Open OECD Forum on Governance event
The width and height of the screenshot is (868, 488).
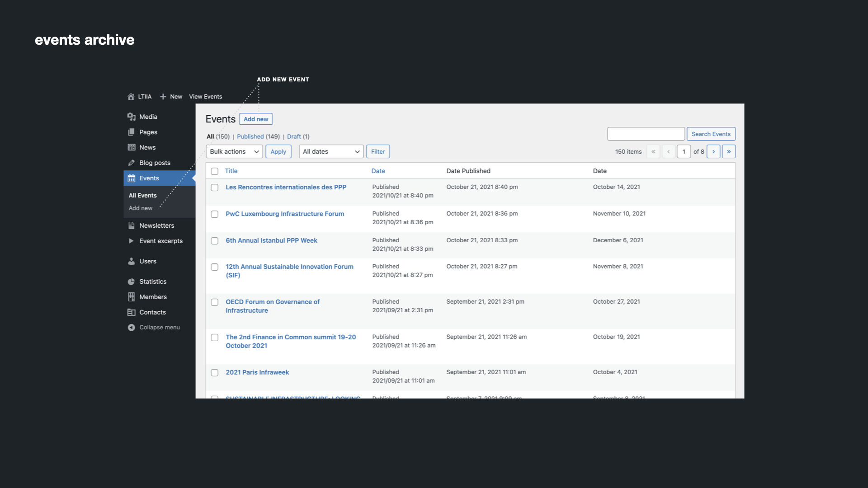(x=273, y=306)
